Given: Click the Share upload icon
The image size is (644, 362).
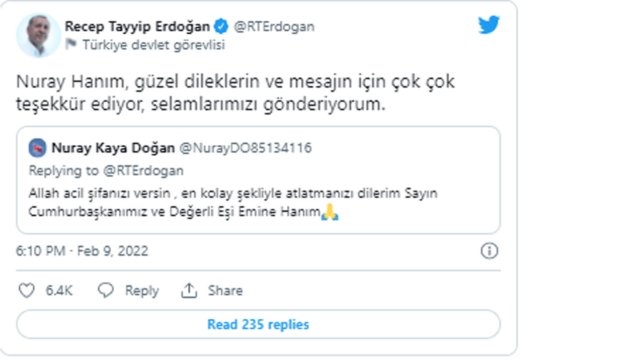Looking at the screenshot, I should [x=188, y=290].
